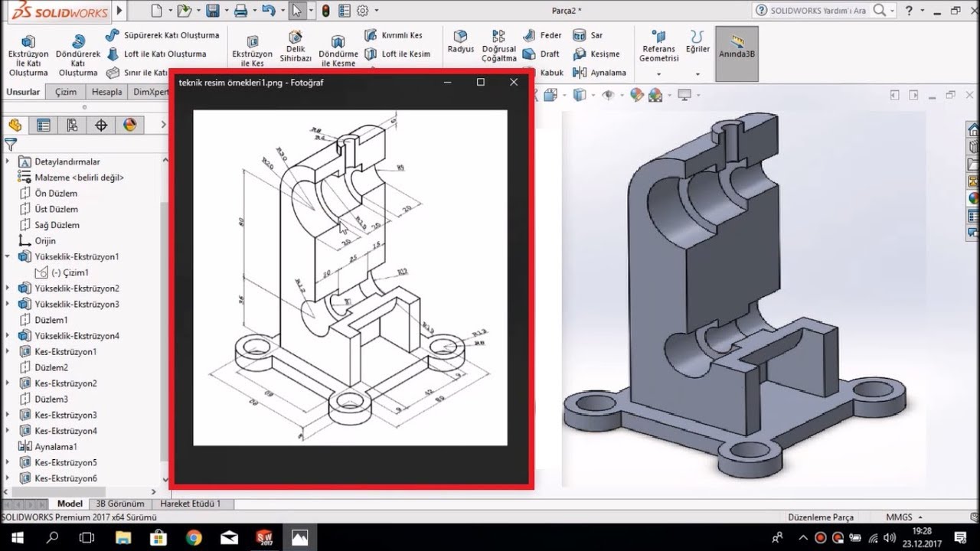Collapse Yükseklik-Ekstrüzyon1 tree node
Screen dimensions: 980x551
click(8, 256)
